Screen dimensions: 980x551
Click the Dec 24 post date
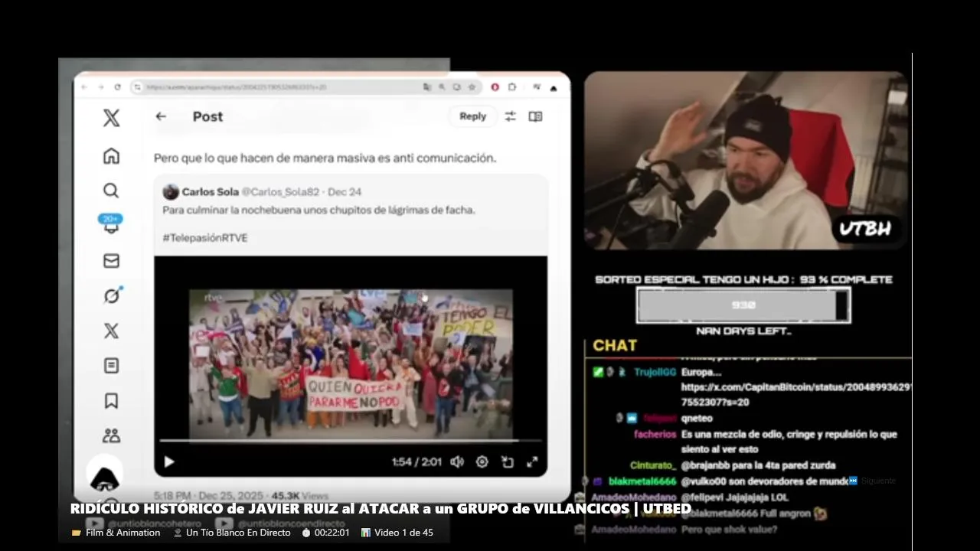pos(345,192)
